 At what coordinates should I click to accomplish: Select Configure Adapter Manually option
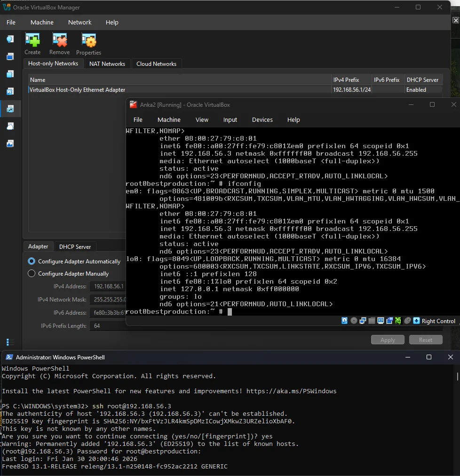coord(32,274)
